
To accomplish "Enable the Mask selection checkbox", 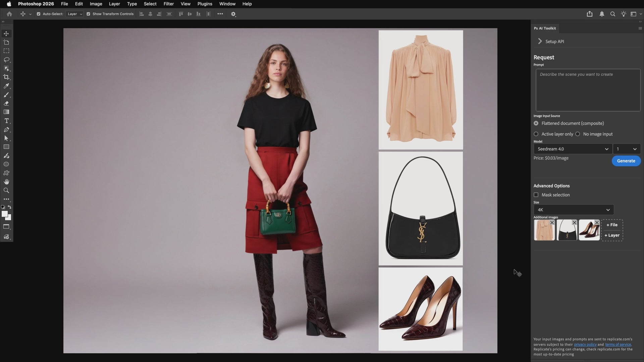I will coord(536,195).
